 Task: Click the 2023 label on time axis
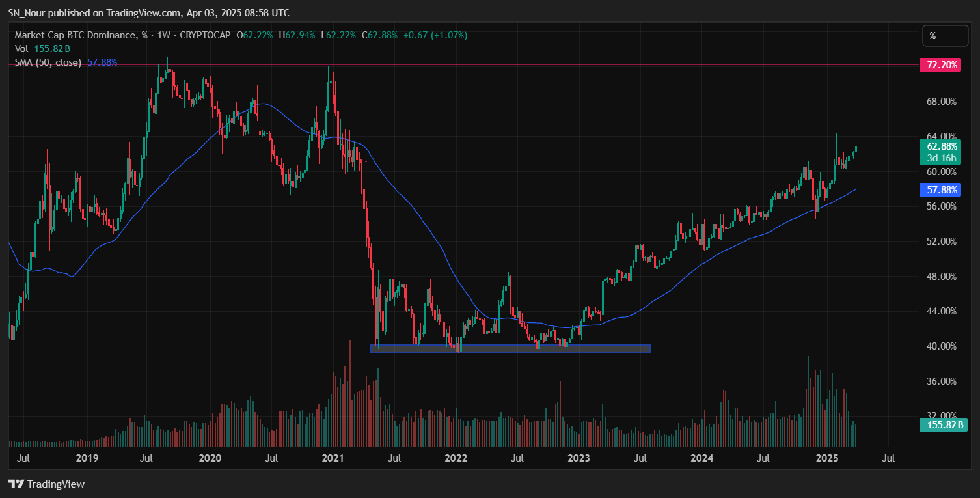pyautogui.click(x=578, y=458)
